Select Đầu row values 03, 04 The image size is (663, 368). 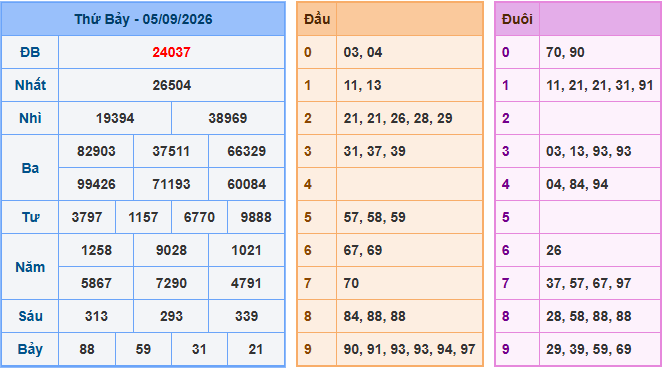pyautogui.click(x=363, y=52)
